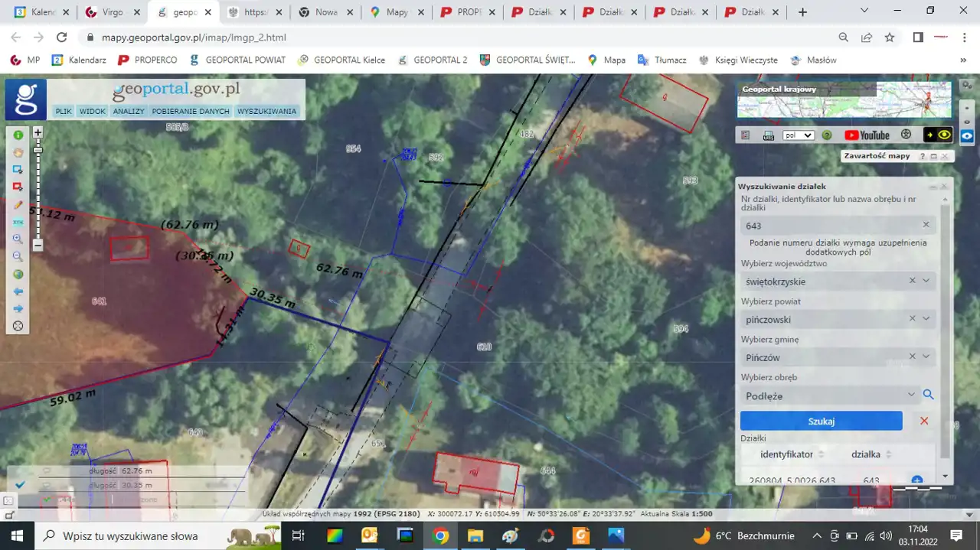Click the green info identify tool
Viewport: 980px width, 550px height.
tap(18, 135)
